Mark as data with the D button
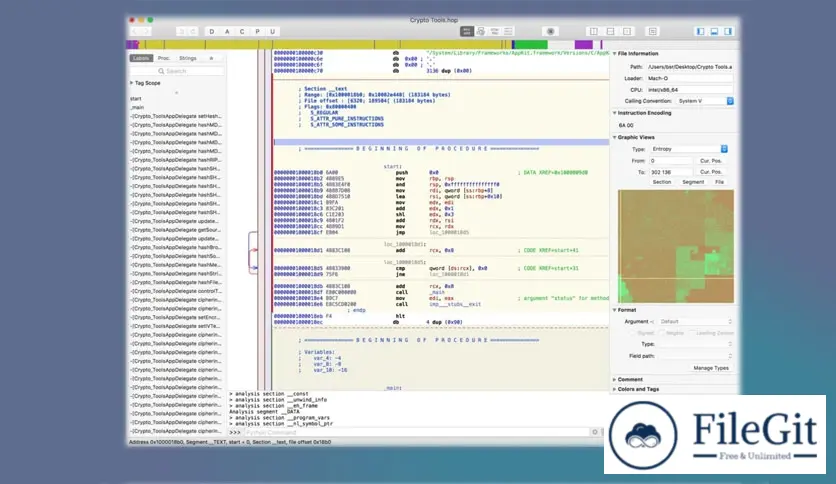Screen dimensions: 836x484 point(212,31)
